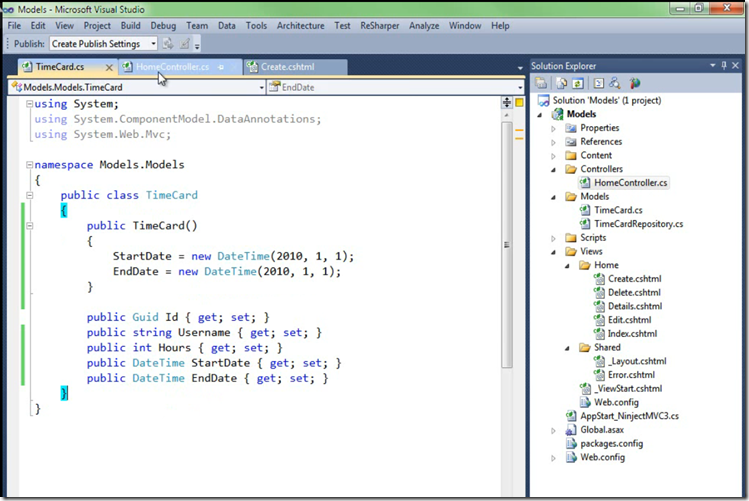Open the Build menu
Image resolution: width=749 pixels, height=501 pixels.
pos(130,26)
